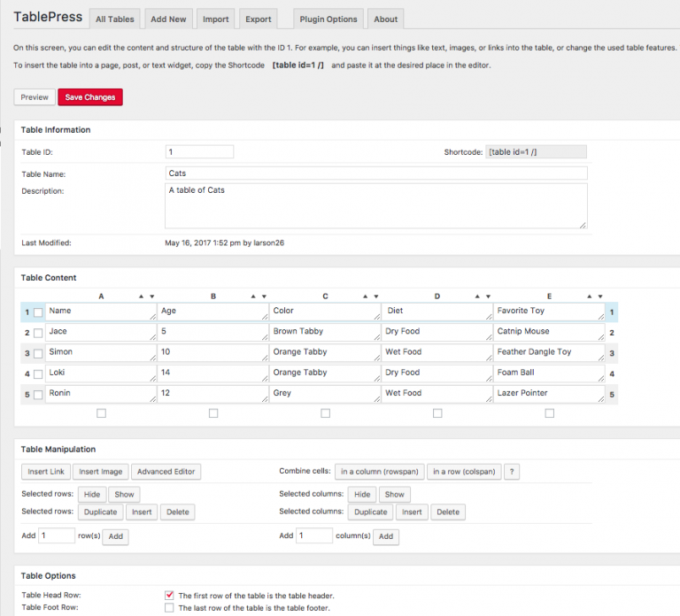Sort column A descending with down arrow

152,296
